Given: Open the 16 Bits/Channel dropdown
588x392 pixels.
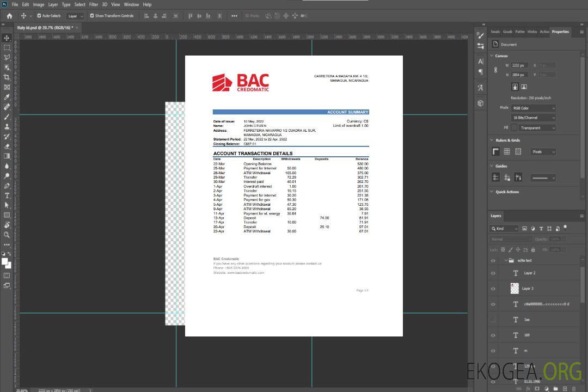Looking at the screenshot, I should [x=533, y=118].
